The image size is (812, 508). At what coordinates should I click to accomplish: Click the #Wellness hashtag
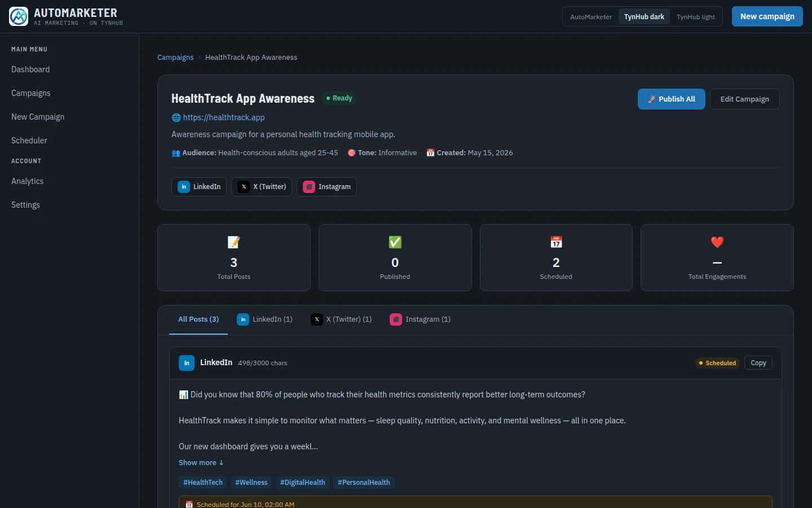[x=251, y=483]
